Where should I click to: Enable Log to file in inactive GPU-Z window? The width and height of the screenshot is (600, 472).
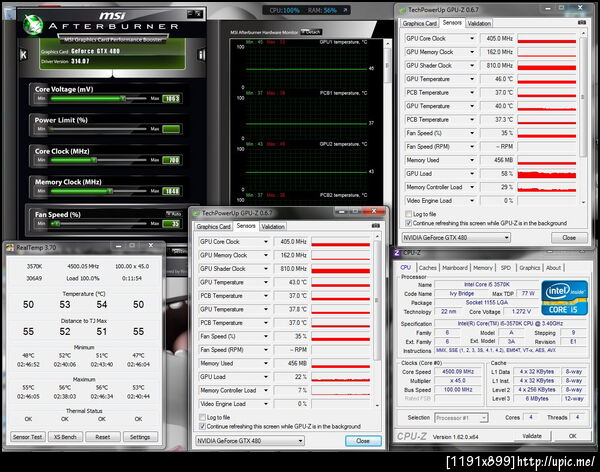[x=408, y=214]
